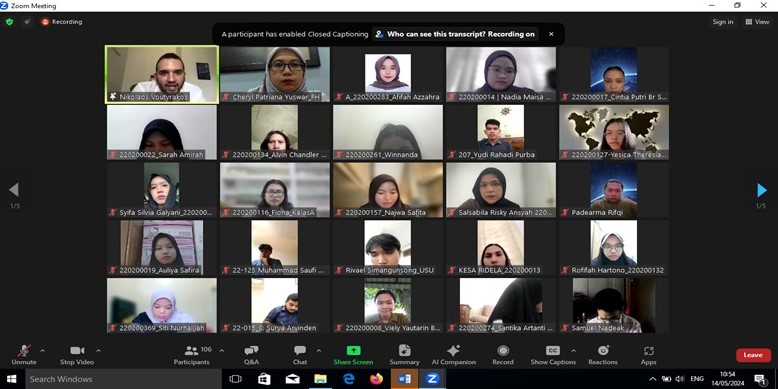This screenshot has width=778, height=389.
Task: Expand the arrow next to Show Captions
Action: click(574, 351)
